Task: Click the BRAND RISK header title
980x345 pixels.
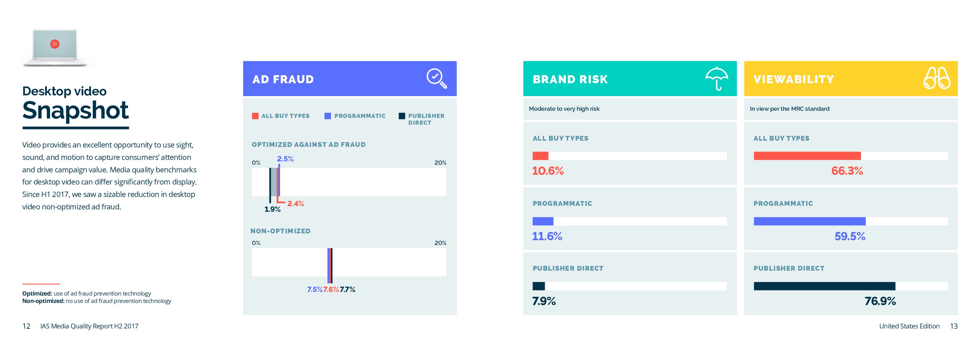Action: 570,79
